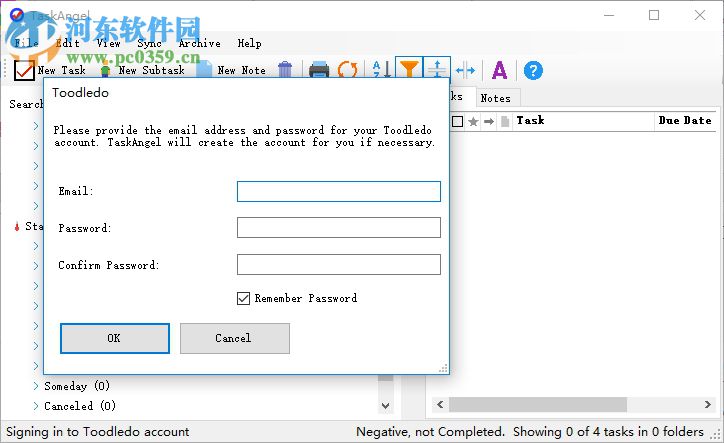Image resolution: width=724 pixels, height=443 pixels.
Task: Click the Password input field
Action: (x=338, y=228)
